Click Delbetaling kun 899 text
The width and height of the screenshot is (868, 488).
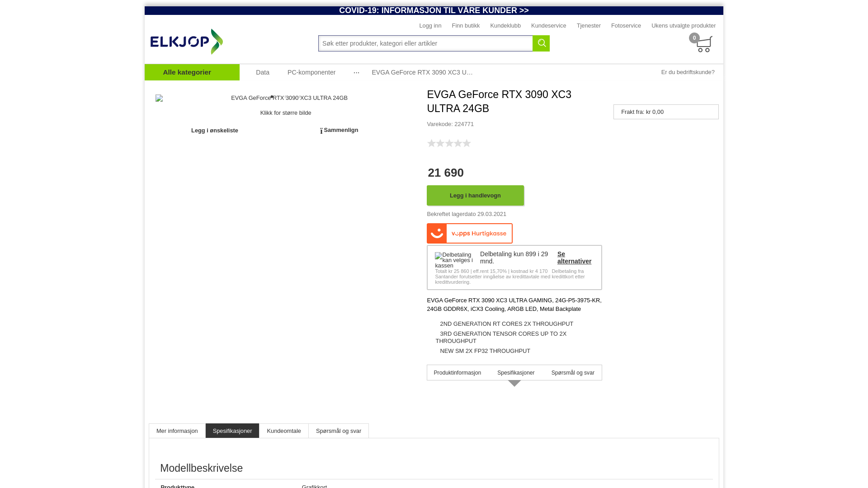pyautogui.click(x=514, y=258)
